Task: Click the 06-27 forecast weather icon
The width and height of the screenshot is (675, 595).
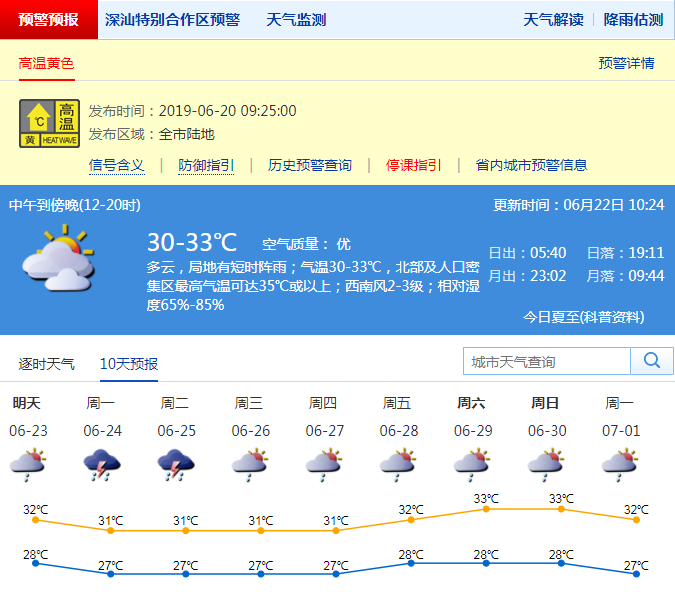Action: coord(323,466)
